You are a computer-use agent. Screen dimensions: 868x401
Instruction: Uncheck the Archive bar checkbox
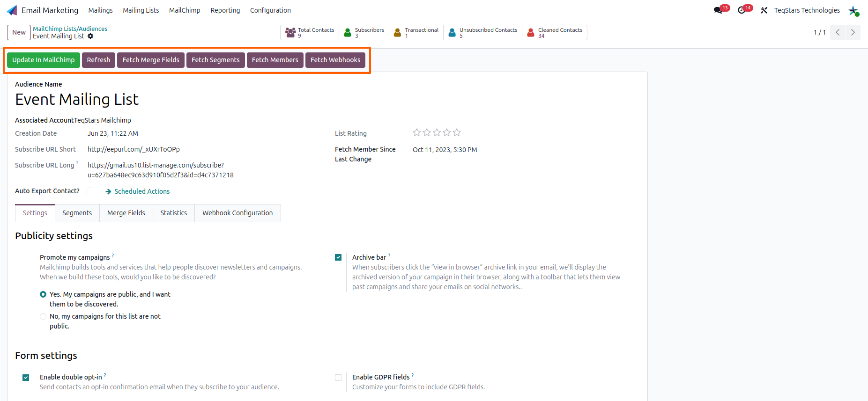(338, 257)
